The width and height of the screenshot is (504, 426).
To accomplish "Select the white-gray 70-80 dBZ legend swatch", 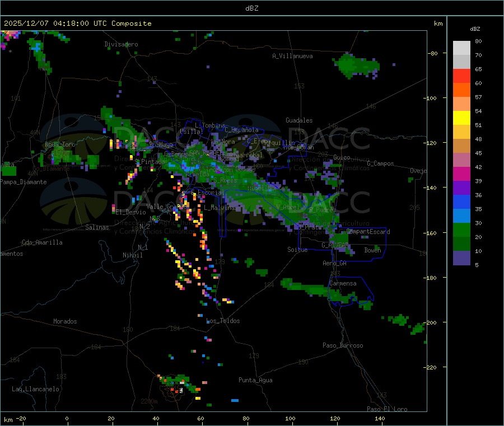I will pyautogui.click(x=461, y=48).
